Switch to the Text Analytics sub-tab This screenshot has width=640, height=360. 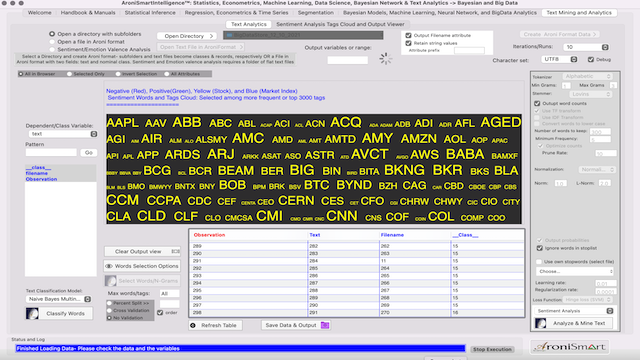(249, 24)
